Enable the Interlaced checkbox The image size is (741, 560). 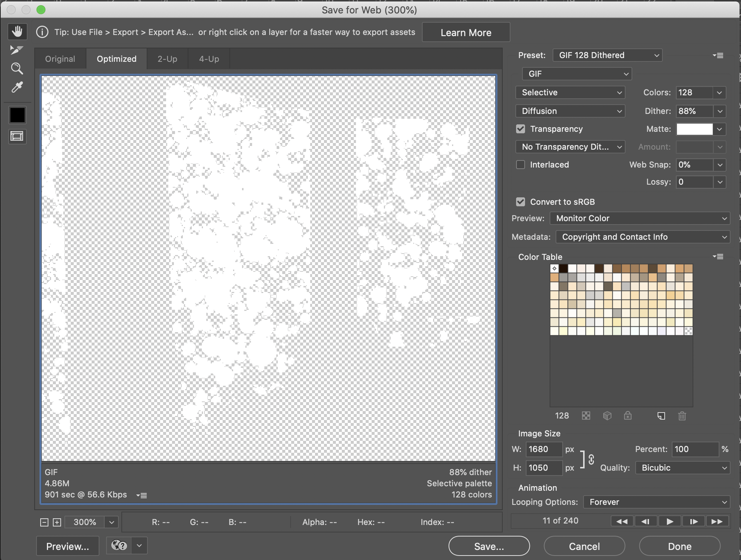520,165
